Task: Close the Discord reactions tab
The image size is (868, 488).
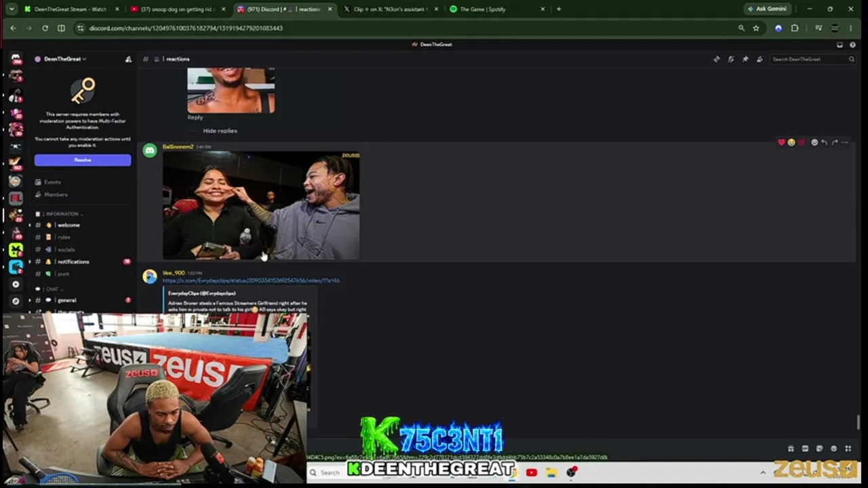Action: click(330, 9)
